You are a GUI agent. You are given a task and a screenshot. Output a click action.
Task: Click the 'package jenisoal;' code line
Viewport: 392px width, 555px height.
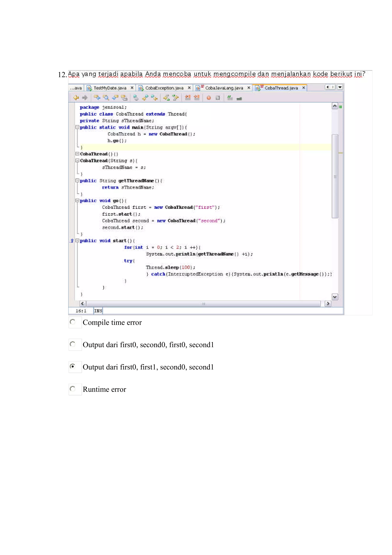(x=103, y=107)
